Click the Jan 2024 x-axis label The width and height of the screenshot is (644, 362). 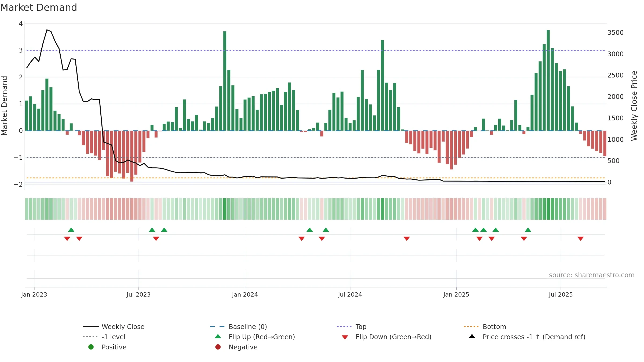(245, 294)
